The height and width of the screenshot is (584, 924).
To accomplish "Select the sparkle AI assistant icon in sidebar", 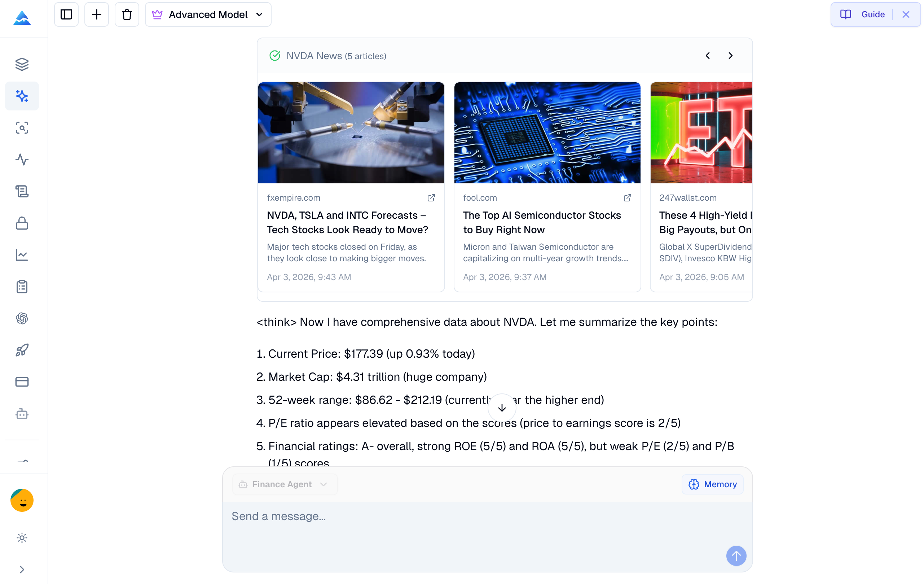I will tap(22, 96).
